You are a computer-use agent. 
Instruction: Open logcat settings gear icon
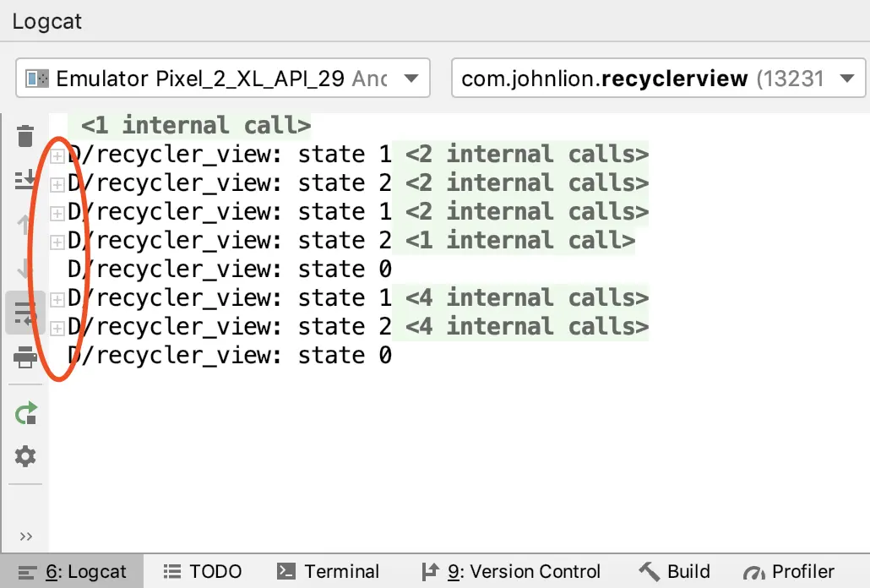(25, 456)
